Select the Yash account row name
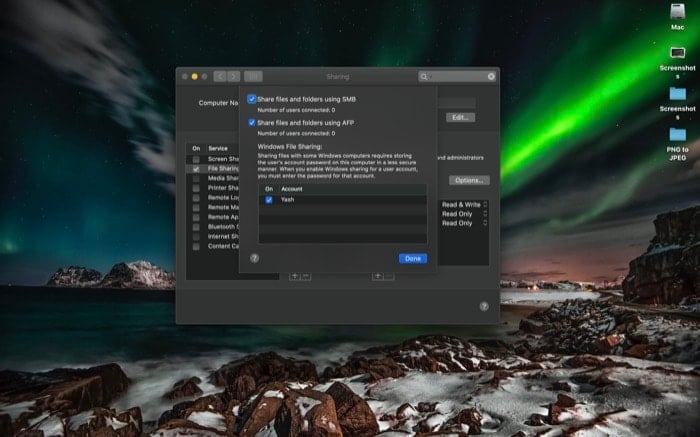 pyautogui.click(x=288, y=200)
